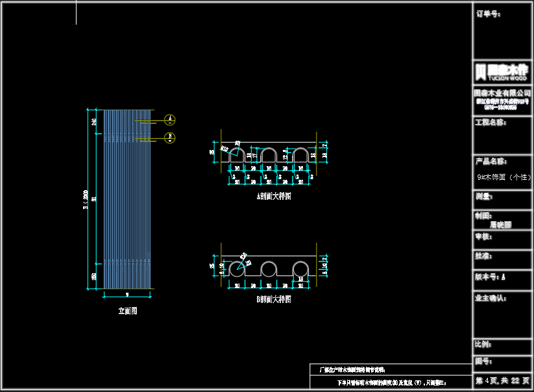
Task: Click the page number text 第4页 共22页
Action: pyautogui.click(x=502, y=380)
